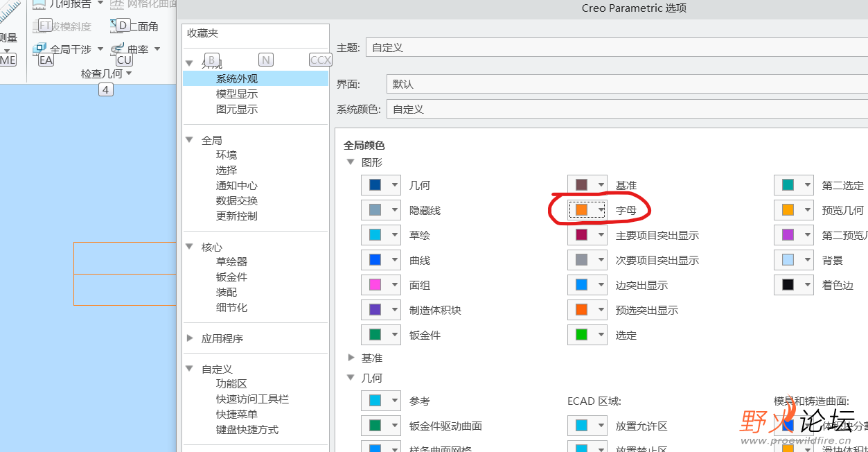Open the 检查几何 group overflow menu
The image size is (868, 452).
pos(107,73)
